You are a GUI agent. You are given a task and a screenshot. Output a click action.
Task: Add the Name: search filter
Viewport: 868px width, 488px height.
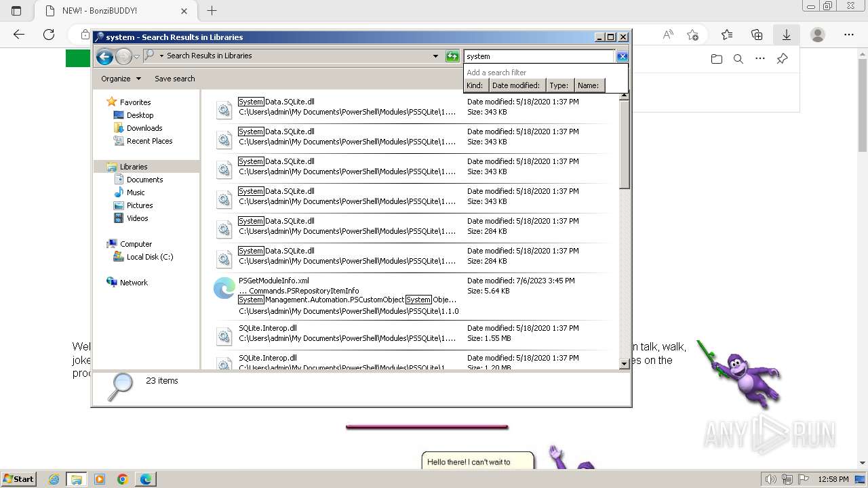coord(589,85)
